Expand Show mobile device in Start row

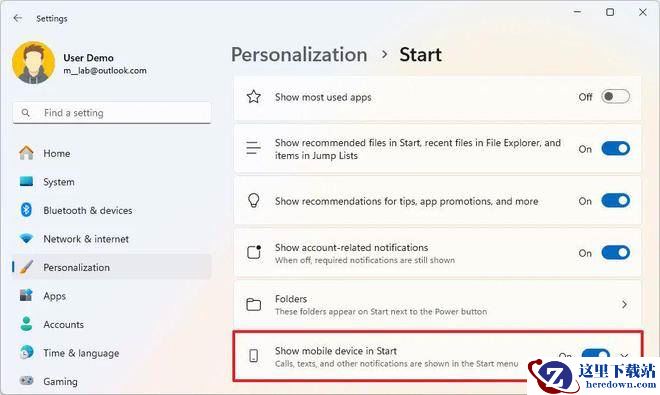pos(625,356)
